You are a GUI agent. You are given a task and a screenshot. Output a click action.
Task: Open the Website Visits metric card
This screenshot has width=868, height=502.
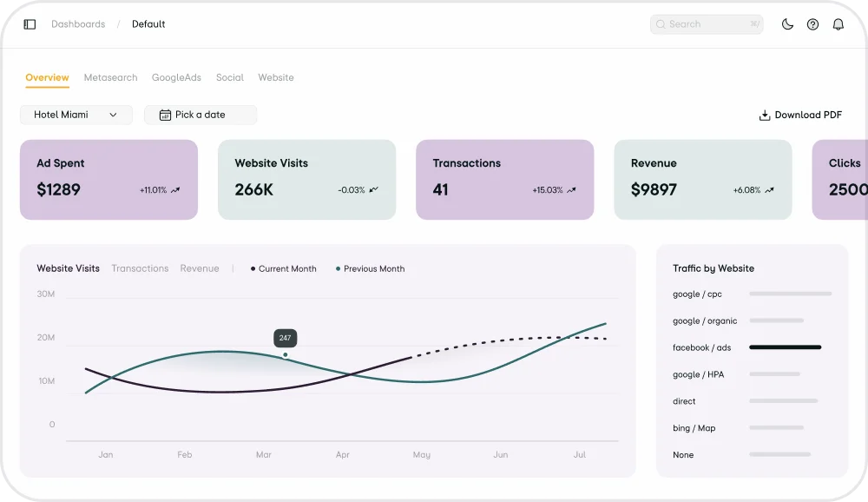click(306, 180)
